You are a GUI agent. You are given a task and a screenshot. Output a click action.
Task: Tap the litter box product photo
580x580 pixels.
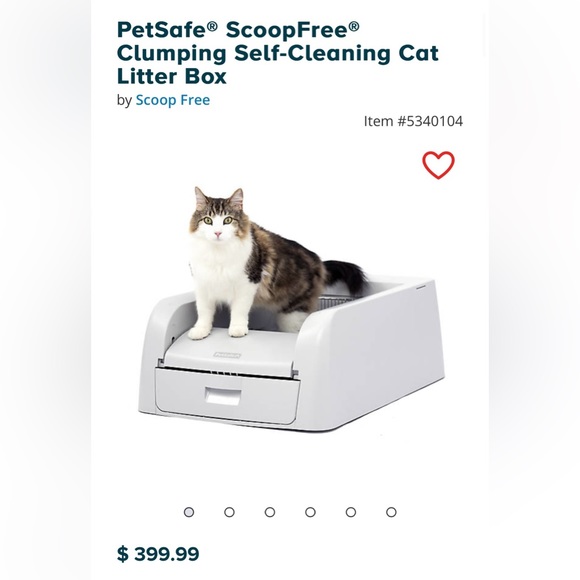[x=291, y=309]
